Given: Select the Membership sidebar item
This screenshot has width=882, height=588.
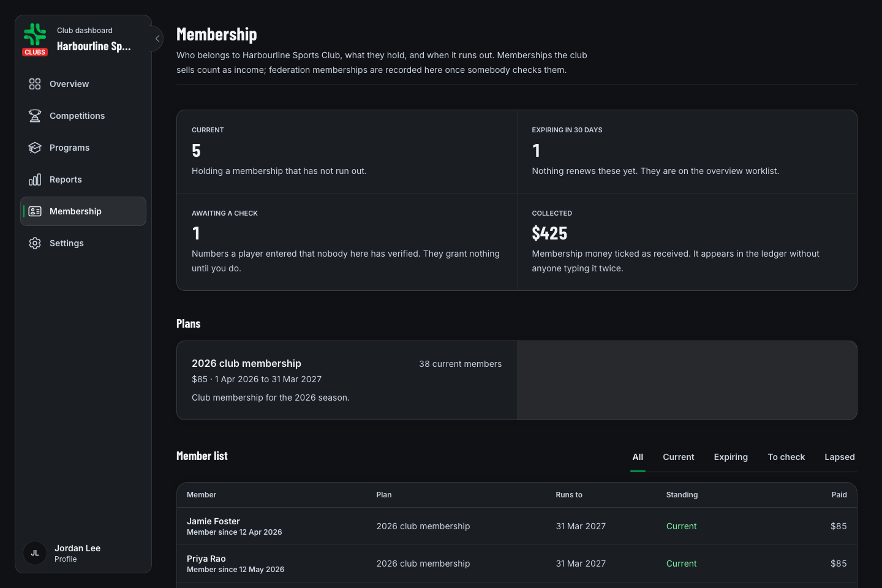Looking at the screenshot, I should point(83,211).
